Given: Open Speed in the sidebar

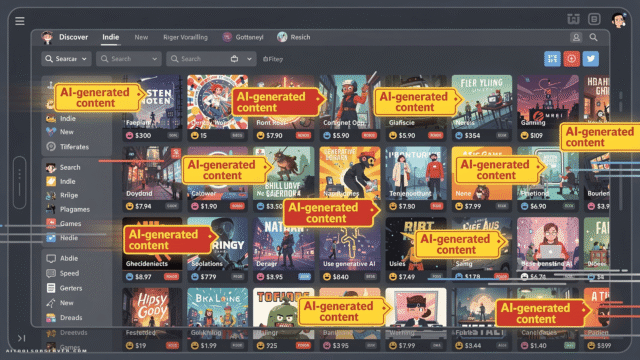Looking at the screenshot, I should point(63,273).
